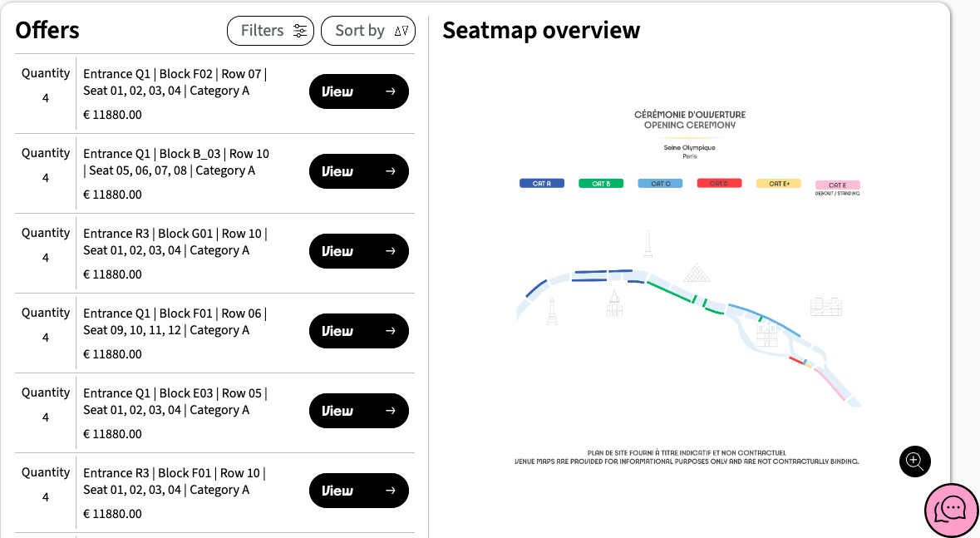View the Block F02 Row 07 offer

click(x=358, y=91)
